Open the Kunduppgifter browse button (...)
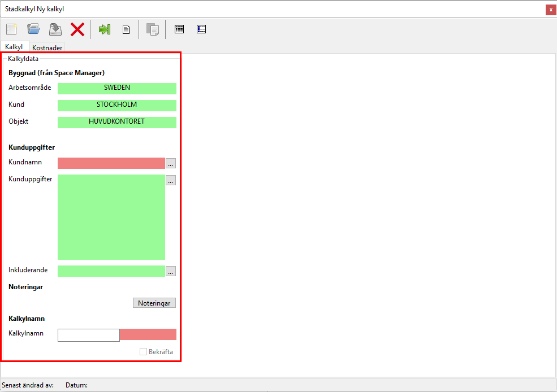Screen dimensions: 557x392 [x=171, y=180]
